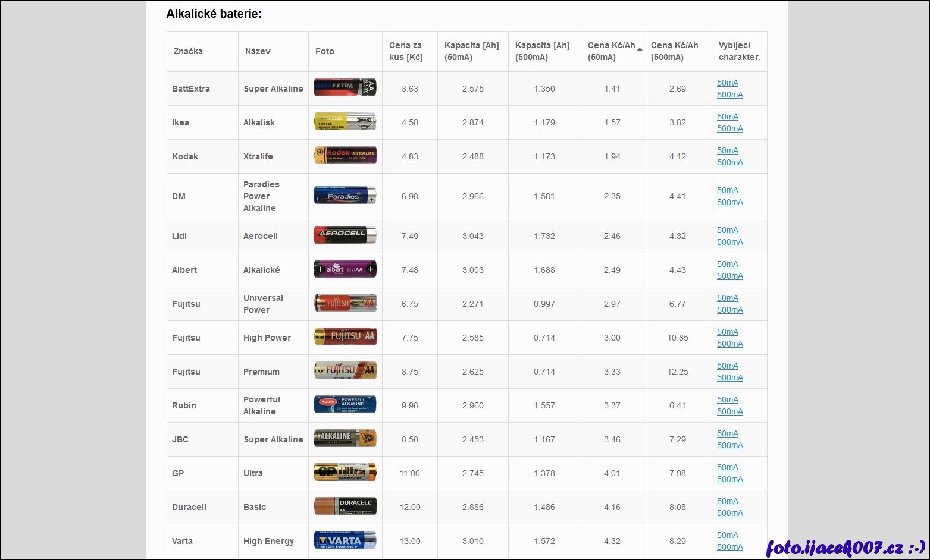Image resolution: width=930 pixels, height=560 pixels.
Task: Open Fujitsu Premium 500mA link
Action: pos(729,377)
